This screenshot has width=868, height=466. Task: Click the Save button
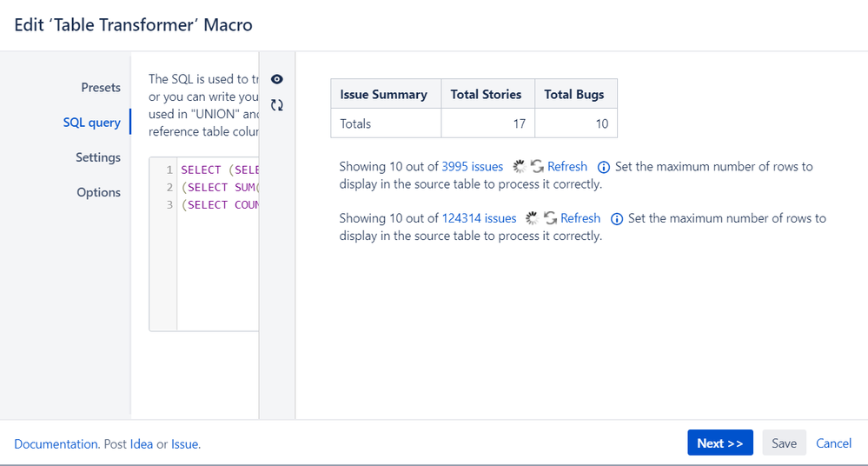click(784, 443)
